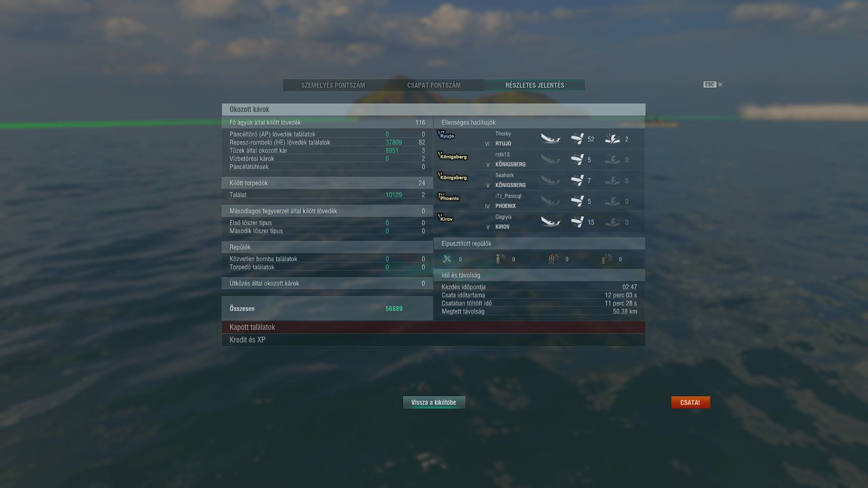This screenshot has width=868, height=488.
Task: Click the Kirov ship badge icon
Action: click(x=445, y=218)
